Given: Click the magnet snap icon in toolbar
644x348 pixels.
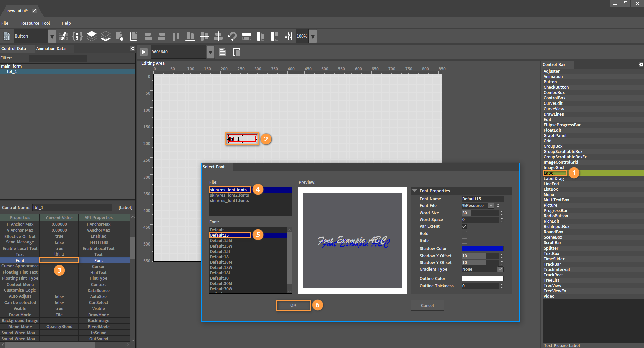Looking at the screenshot, I should (232, 36).
